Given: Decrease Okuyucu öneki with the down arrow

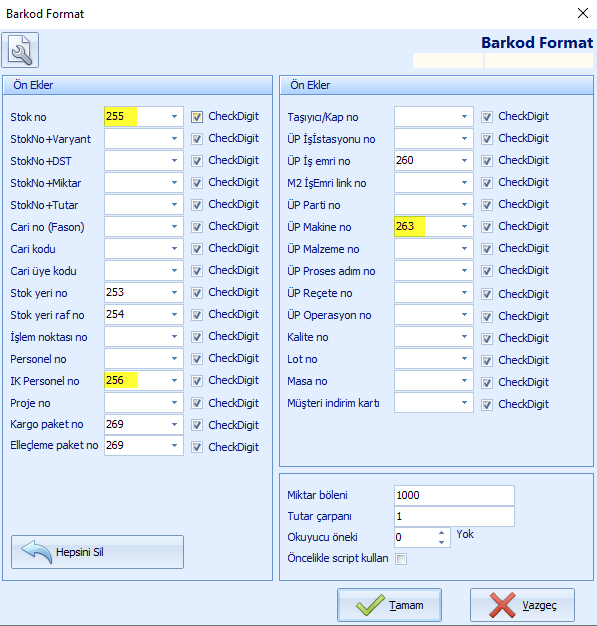Looking at the screenshot, I should pos(441,542).
